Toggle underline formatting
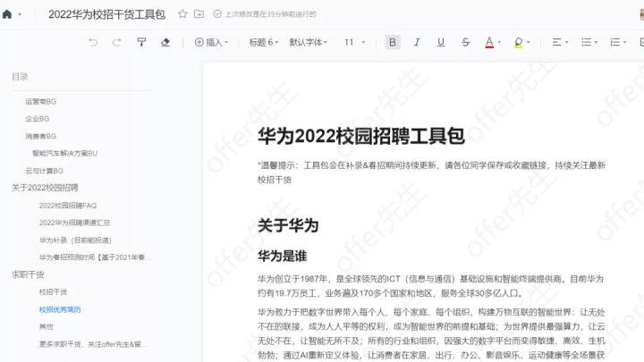The image size is (644, 362). pos(441,42)
